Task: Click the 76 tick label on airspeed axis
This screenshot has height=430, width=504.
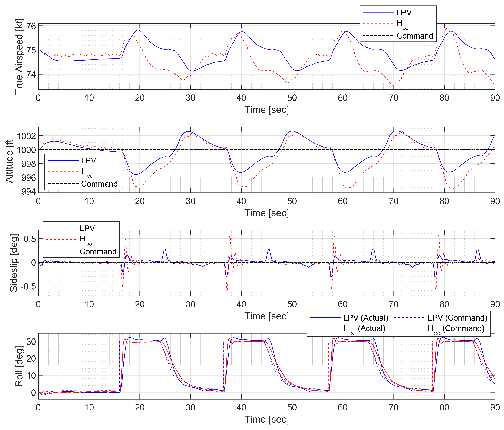Action: 31,26
